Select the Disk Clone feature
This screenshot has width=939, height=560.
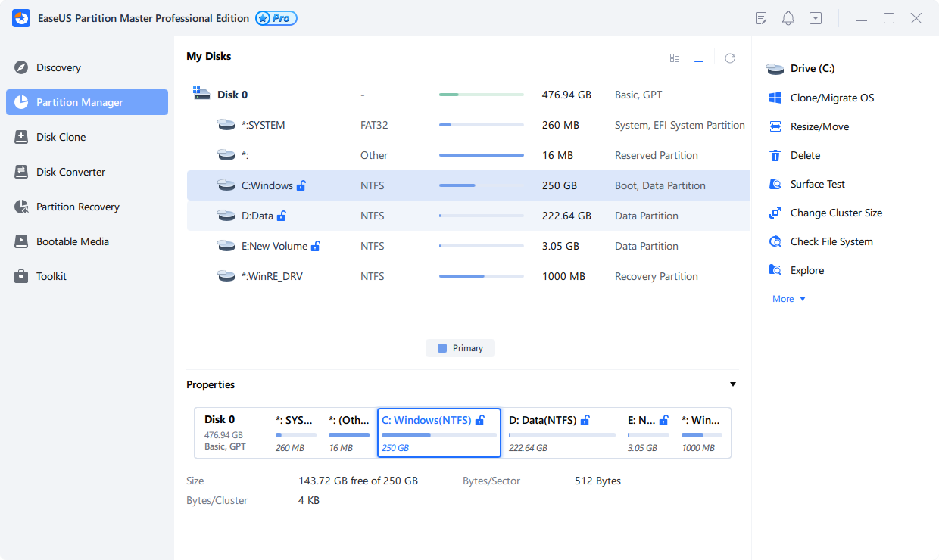point(62,137)
